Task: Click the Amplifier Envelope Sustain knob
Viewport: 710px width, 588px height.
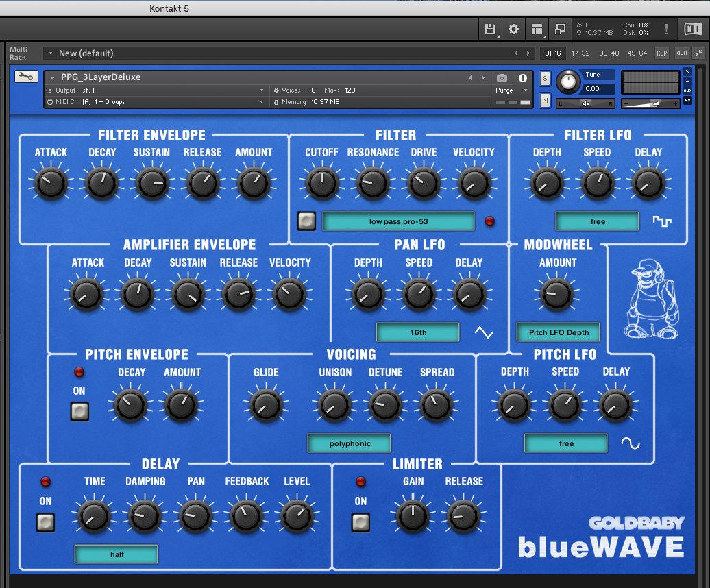Action: click(188, 294)
